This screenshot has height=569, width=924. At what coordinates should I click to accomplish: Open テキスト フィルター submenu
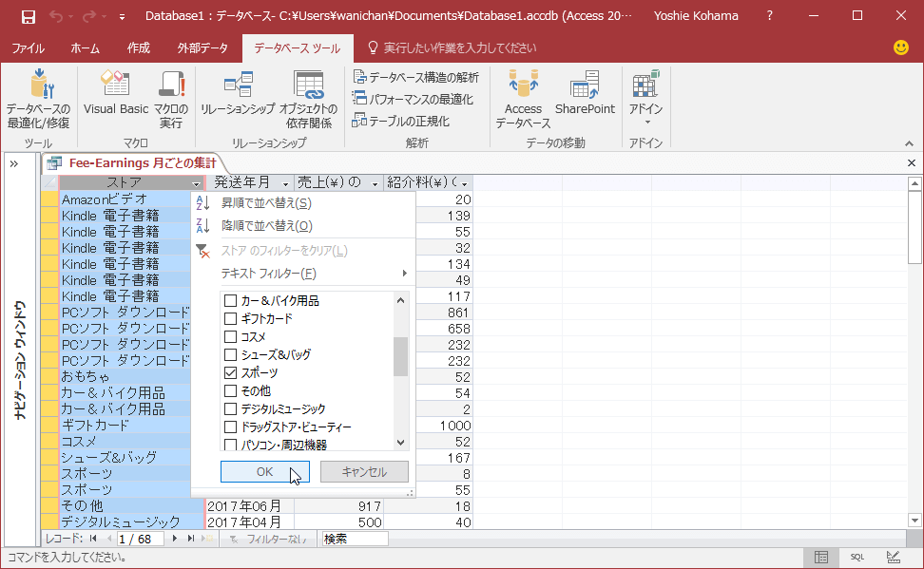[303, 274]
